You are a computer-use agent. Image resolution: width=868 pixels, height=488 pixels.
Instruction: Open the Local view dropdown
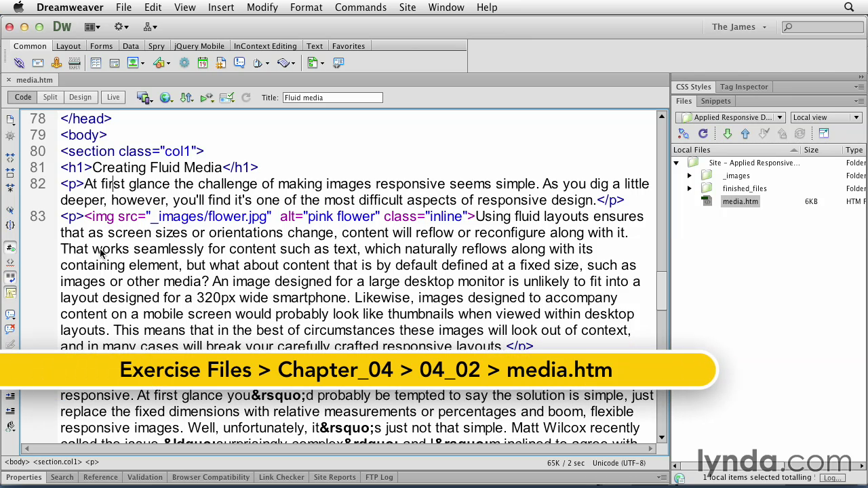tap(826, 117)
